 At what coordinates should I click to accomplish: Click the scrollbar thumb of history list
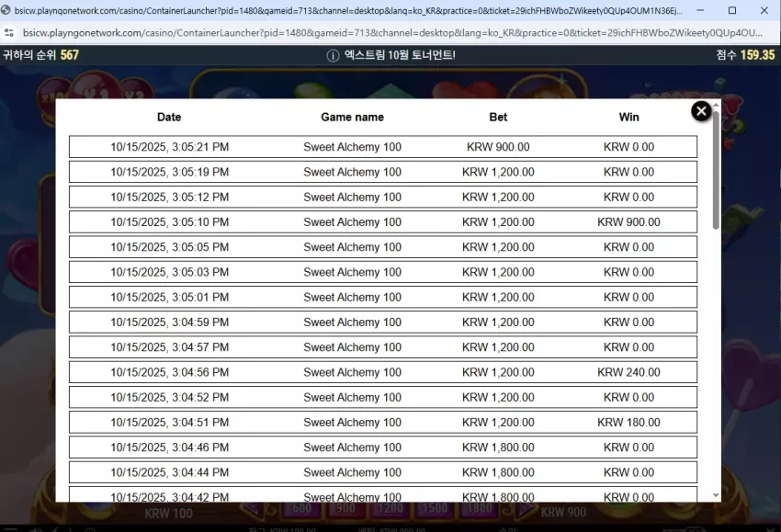[x=716, y=170]
